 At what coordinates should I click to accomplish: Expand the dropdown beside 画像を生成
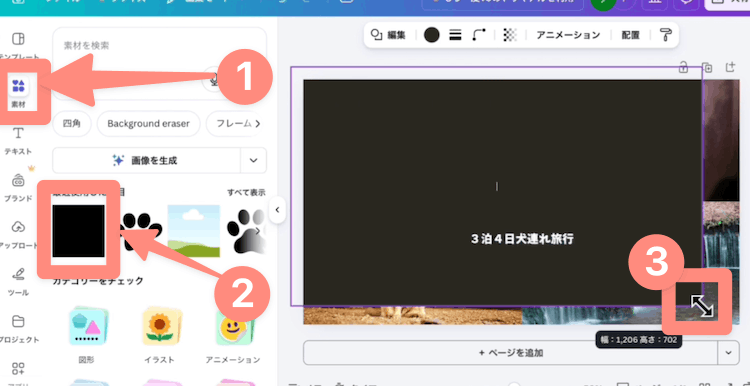click(x=254, y=160)
